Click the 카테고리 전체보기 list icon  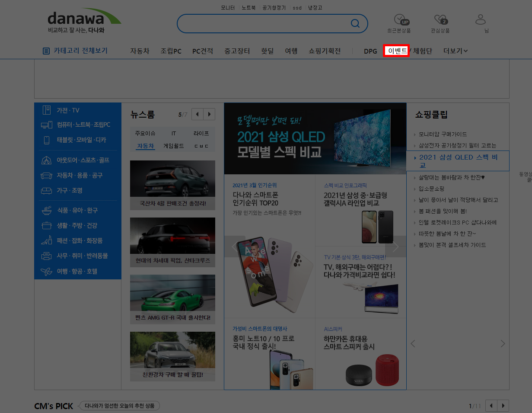(46, 51)
